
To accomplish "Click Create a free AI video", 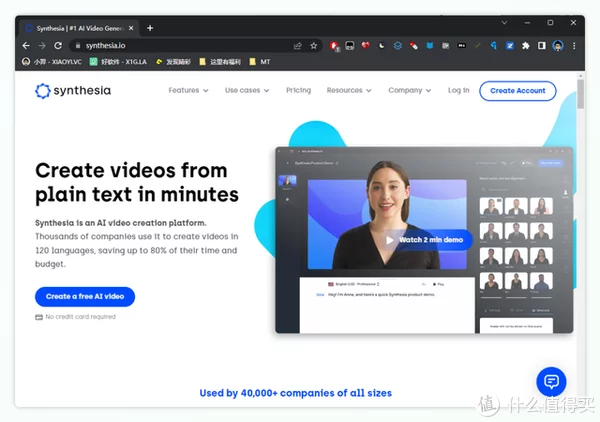I will click(85, 297).
